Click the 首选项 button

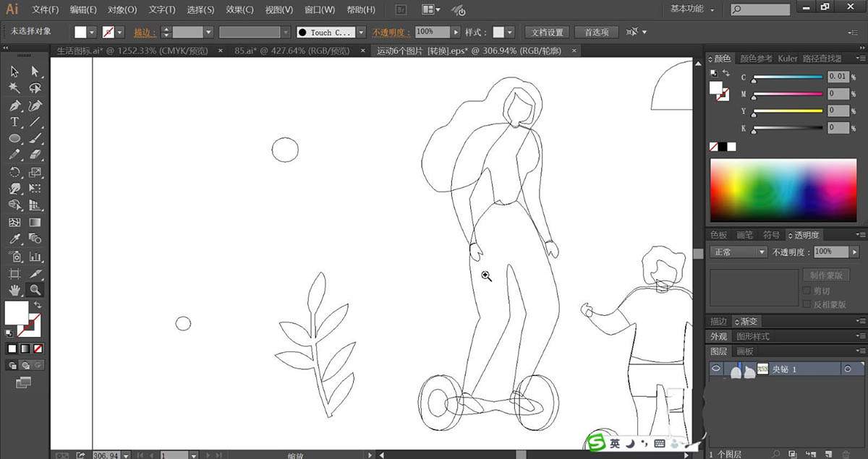coord(597,33)
